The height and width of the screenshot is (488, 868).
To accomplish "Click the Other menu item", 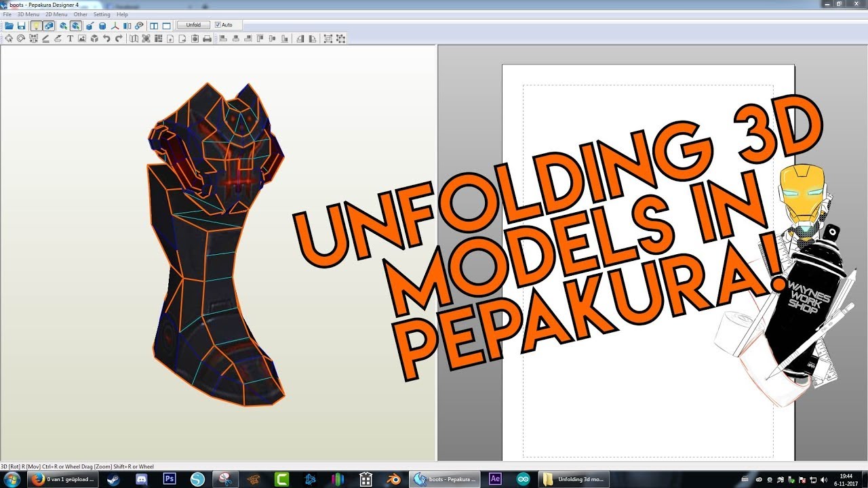I will (80, 14).
